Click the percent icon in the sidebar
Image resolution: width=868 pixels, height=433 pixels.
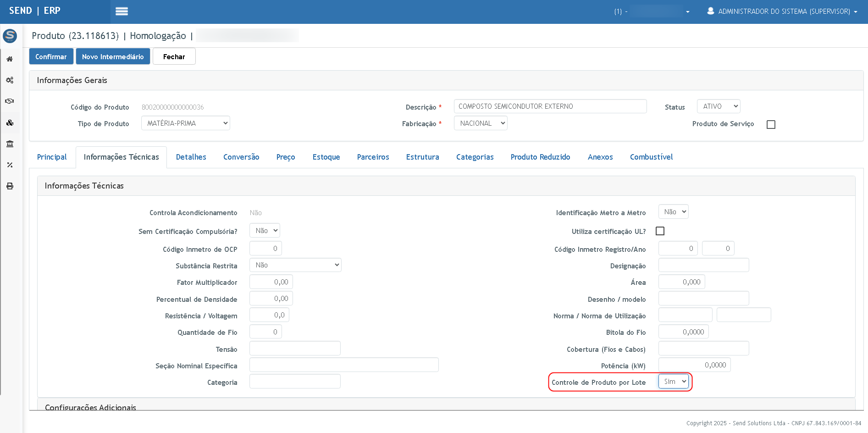[x=10, y=165]
